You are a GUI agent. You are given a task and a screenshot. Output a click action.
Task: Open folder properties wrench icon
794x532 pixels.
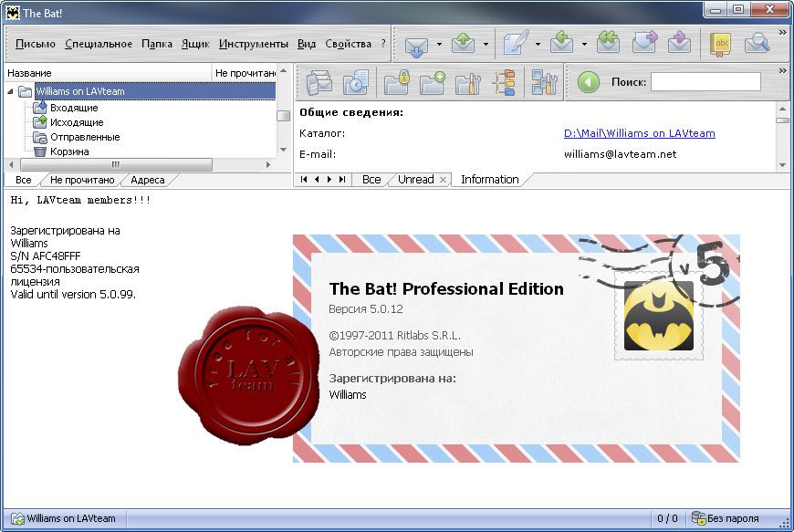coord(468,82)
